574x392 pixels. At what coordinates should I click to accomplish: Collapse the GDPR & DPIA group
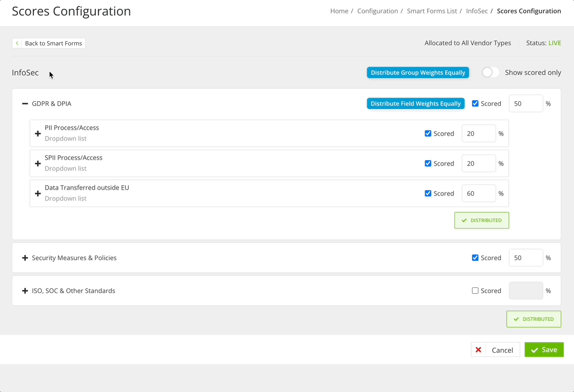point(25,103)
